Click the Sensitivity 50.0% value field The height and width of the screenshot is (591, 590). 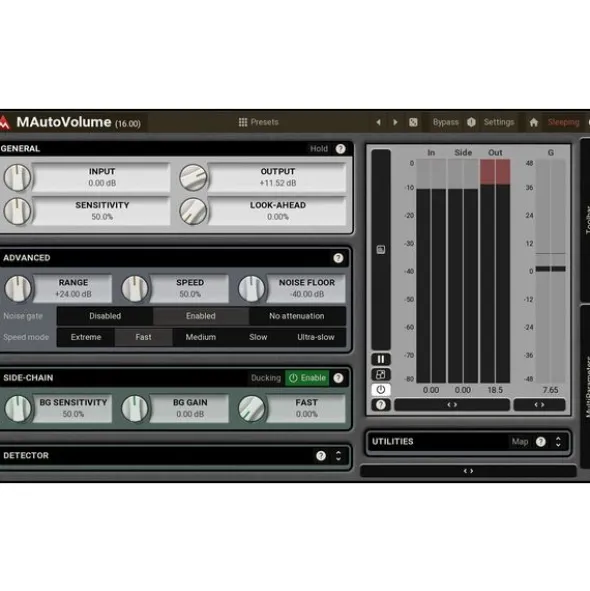pos(101,211)
